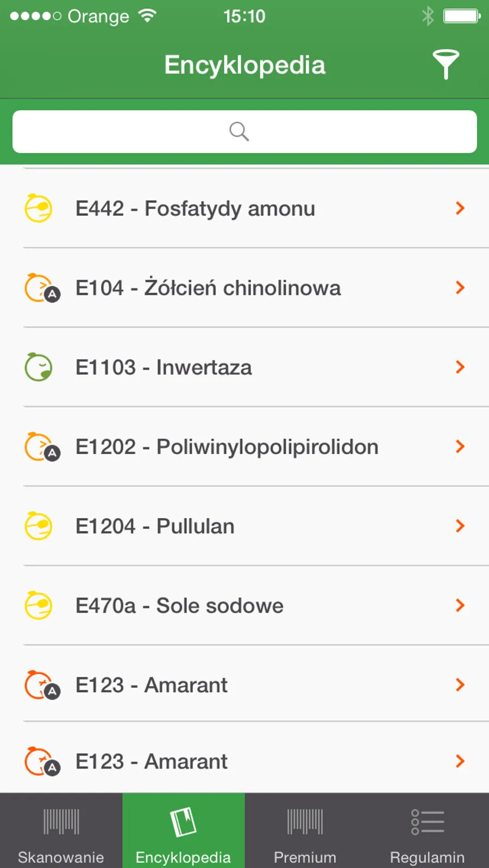Viewport: 489px width, 868px height.
Task: Expand E1103 Inwertaza chevron arrow
Action: 460,367
